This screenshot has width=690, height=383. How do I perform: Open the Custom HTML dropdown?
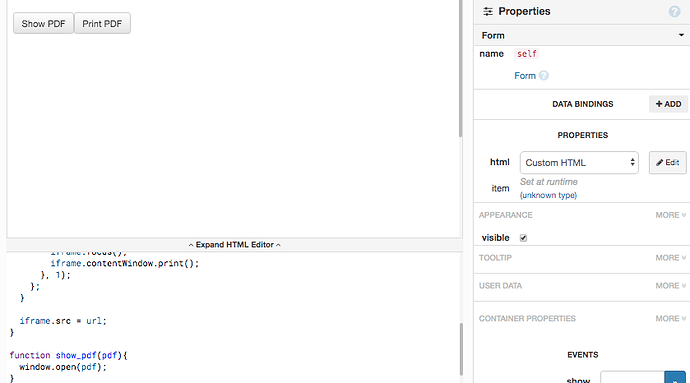pos(579,162)
